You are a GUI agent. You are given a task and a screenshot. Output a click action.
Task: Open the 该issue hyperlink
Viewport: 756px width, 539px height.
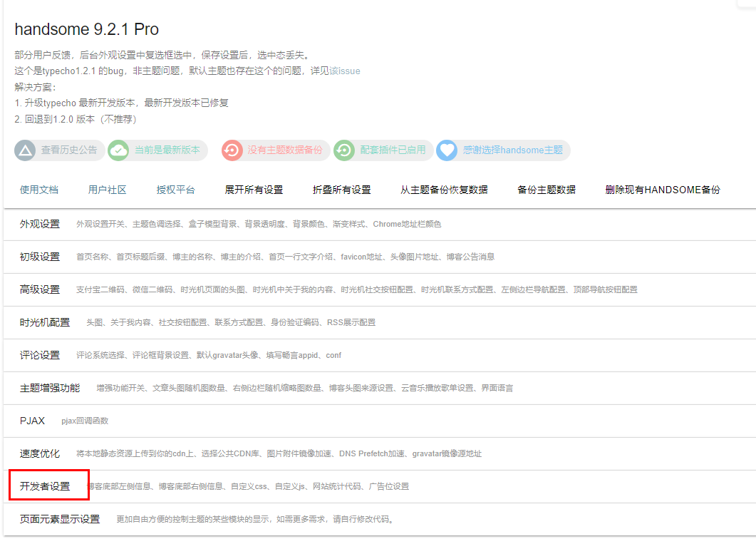click(x=345, y=71)
